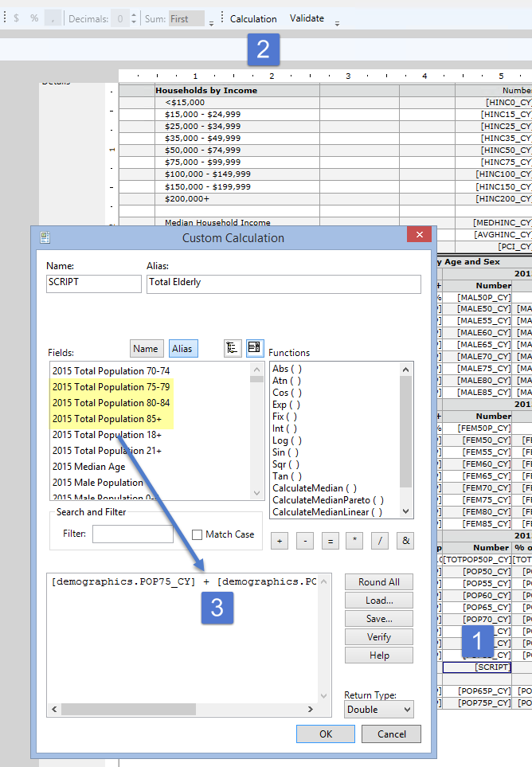Show fields by Name toggle
This screenshot has width=532, height=767.
click(146, 349)
